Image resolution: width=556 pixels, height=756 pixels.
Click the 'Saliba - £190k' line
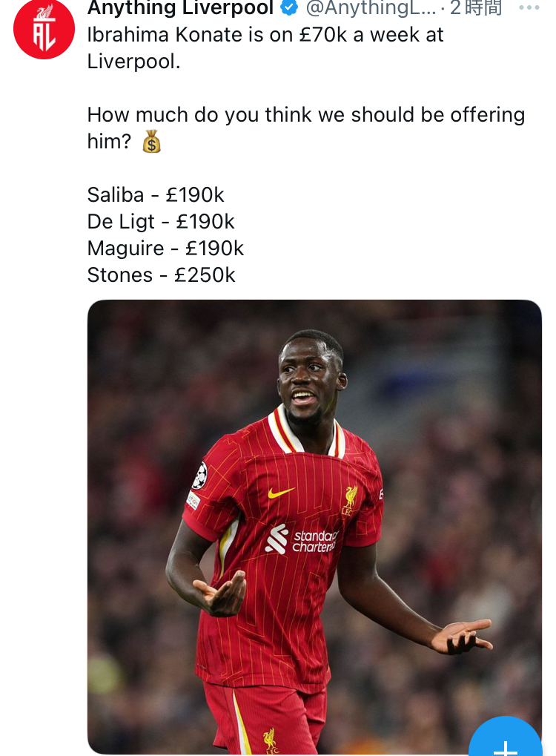tap(156, 195)
